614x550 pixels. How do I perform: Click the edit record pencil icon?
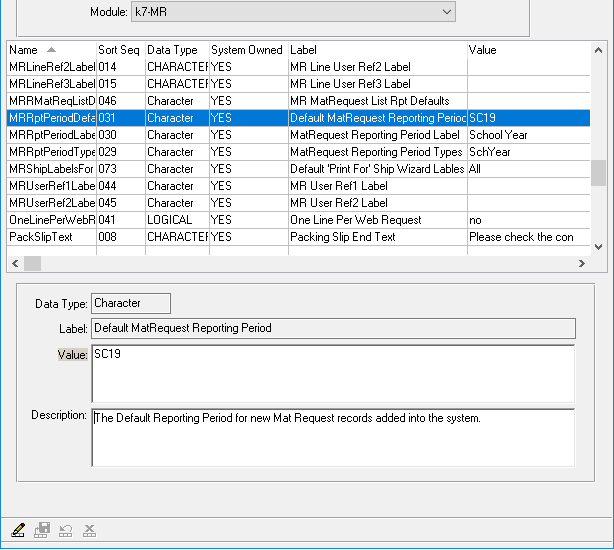[x=18, y=530]
